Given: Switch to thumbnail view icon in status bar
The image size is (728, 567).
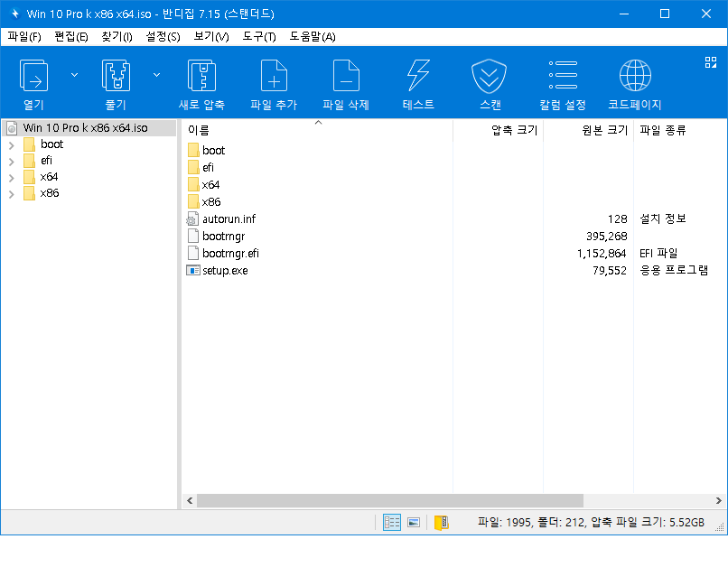Looking at the screenshot, I should (414, 523).
